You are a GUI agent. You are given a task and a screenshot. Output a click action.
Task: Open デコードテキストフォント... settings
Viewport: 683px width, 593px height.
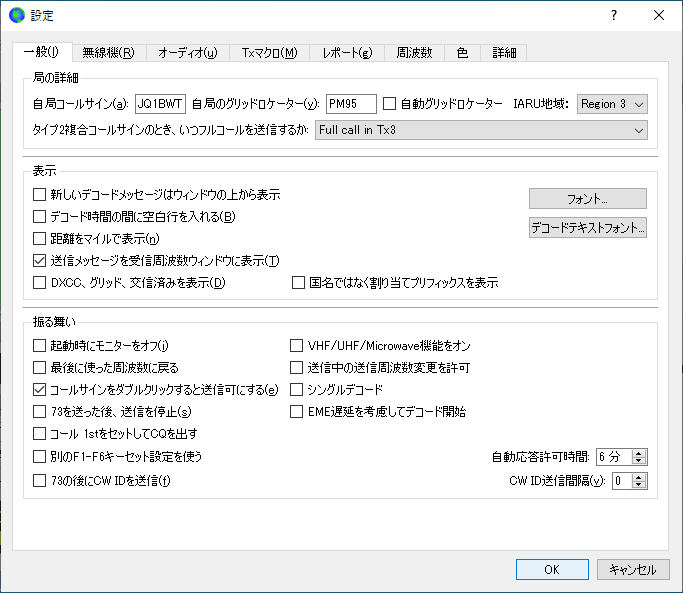[x=587, y=228]
